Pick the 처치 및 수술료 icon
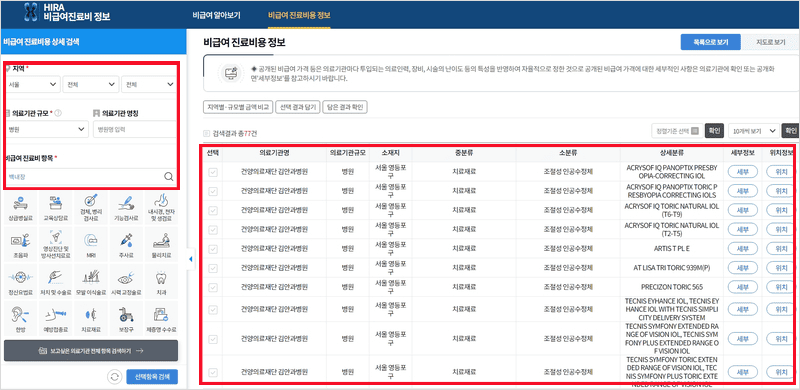Viewport: 800px width, 390px height. click(56, 282)
